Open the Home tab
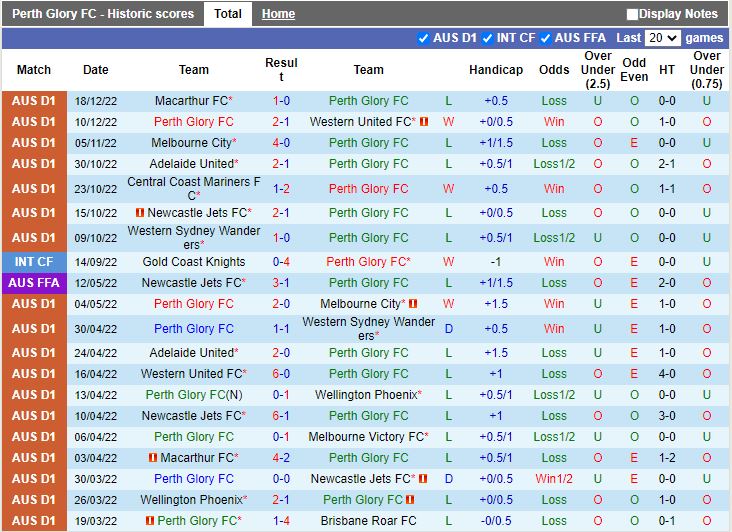Image resolution: width=732 pixels, height=532 pixels. pyautogui.click(x=278, y=14)
